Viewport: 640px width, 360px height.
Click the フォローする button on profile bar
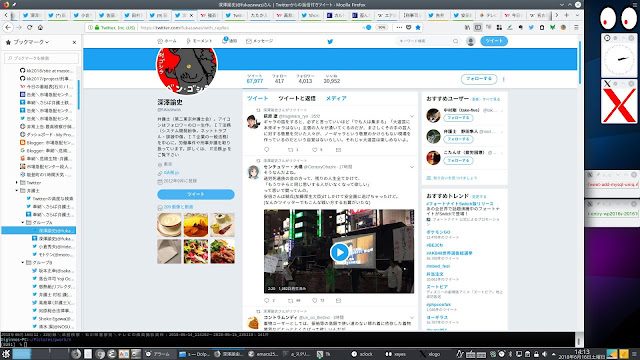[x=479, y=79]
